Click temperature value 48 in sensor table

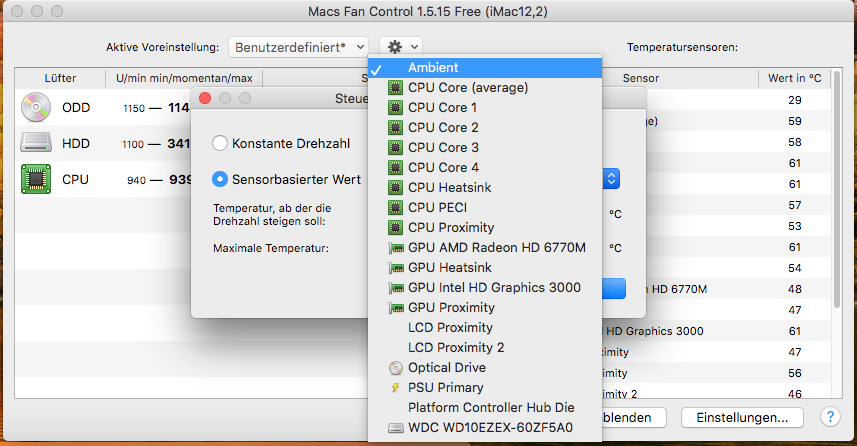(795, 289)
